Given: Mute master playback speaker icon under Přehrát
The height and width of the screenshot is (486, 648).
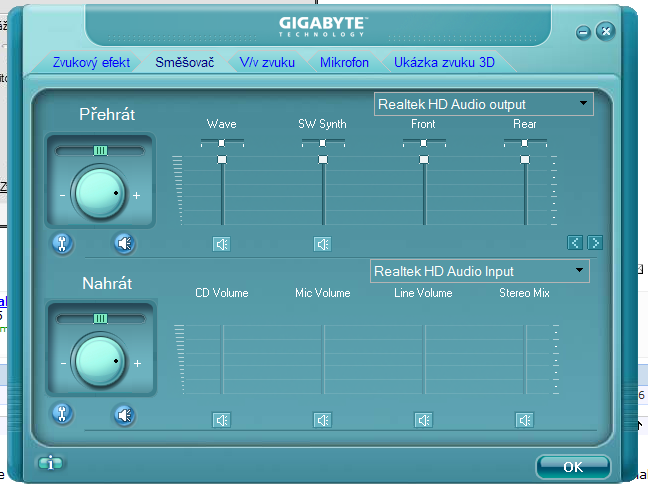Looking at the screenshot, I should point(124,243).
